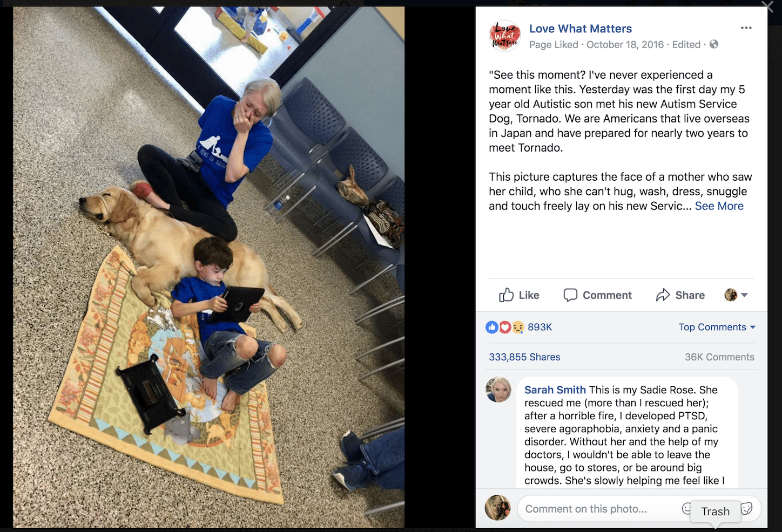
Task: Focus the Comment on this photo field
Action: [x=599, y=509]
